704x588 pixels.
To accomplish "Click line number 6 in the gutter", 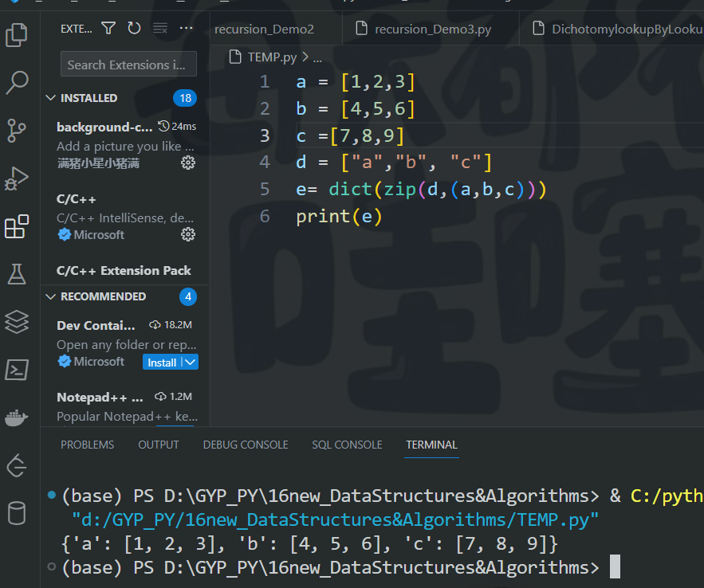I will [x=265, y=217].
